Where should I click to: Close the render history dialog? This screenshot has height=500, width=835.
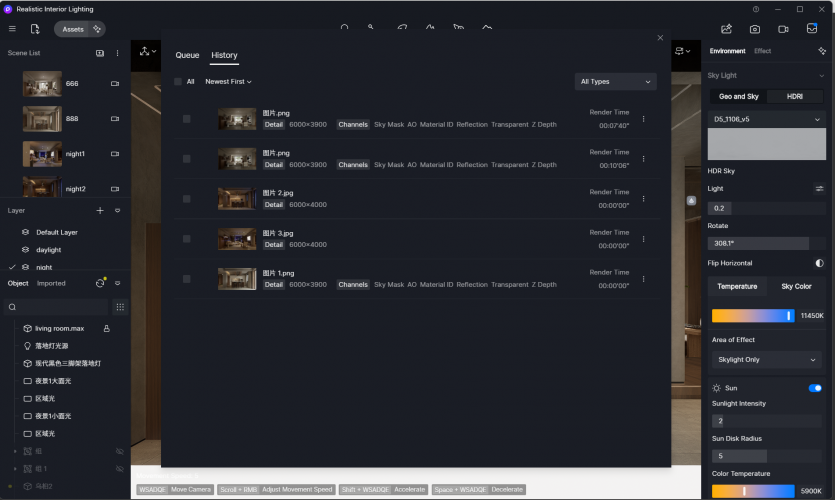coord(660,38)
